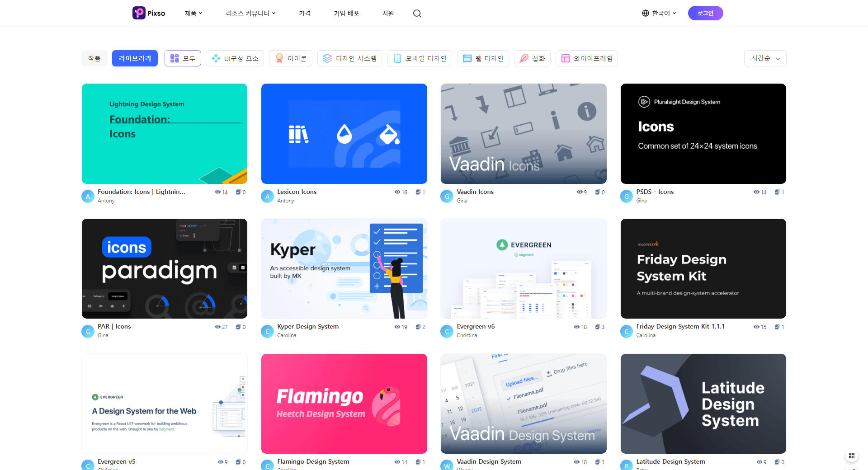Click avatar next to PSDS - Icons

pyautogui.click(x=626, y=196)
